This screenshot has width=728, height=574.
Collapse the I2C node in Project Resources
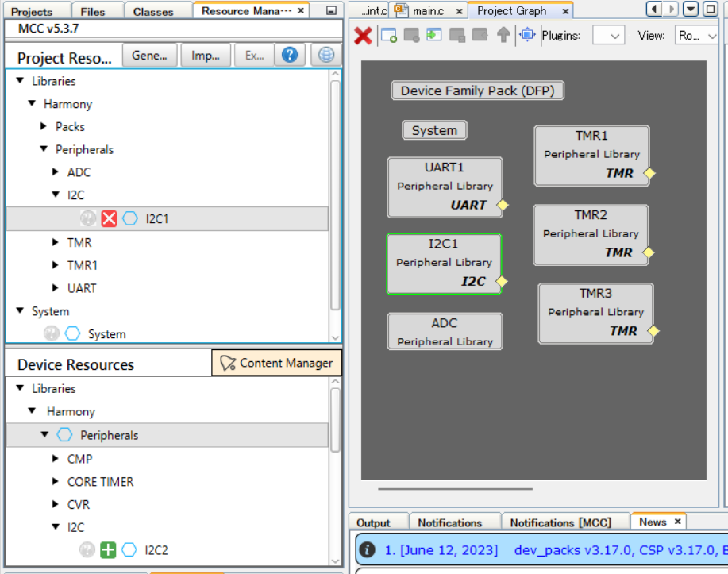point(56,195)
